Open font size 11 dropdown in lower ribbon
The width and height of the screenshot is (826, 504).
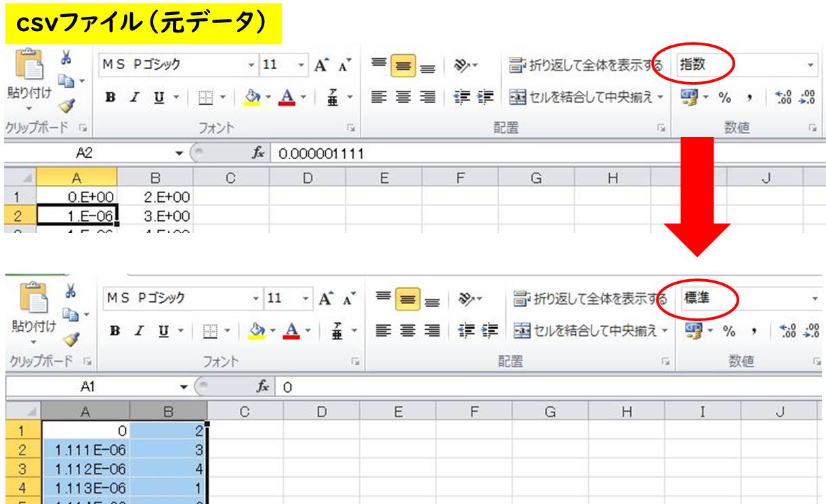(x=305, y=297)
